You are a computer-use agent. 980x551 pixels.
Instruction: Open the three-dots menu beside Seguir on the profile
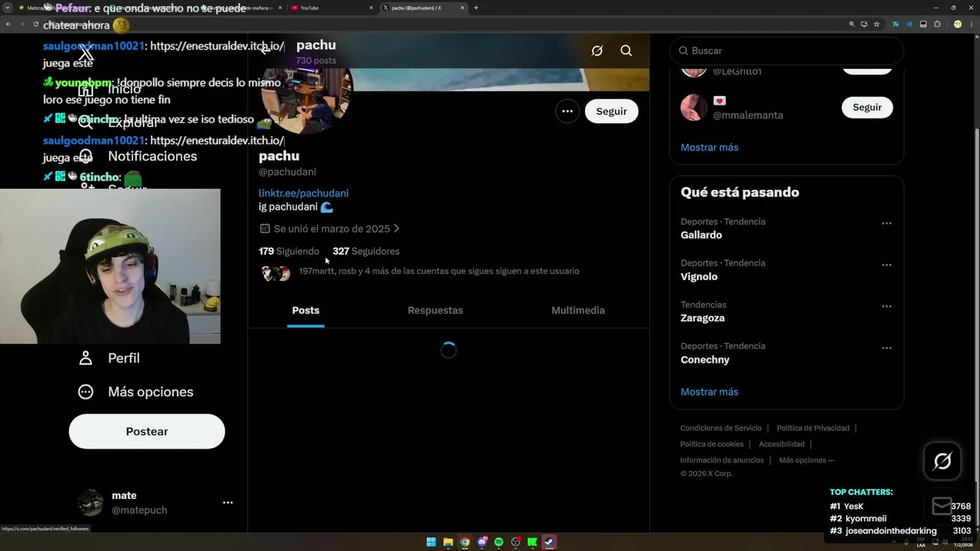(x=567, y=111)
